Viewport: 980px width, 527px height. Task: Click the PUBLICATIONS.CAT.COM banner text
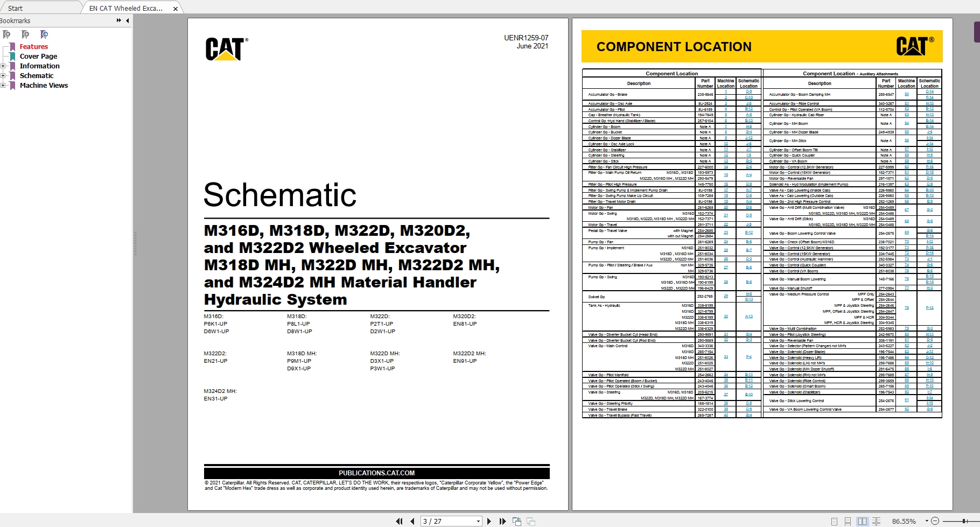coord(376,473)
